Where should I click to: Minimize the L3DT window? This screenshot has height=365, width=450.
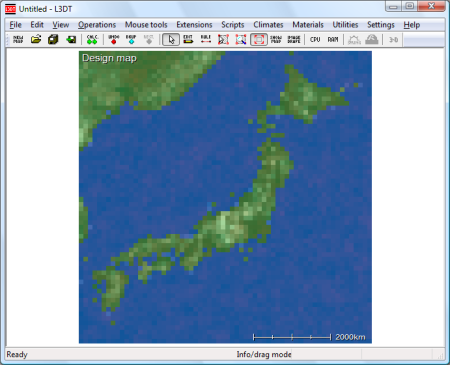pyautogui.click(x=393, y=7)
